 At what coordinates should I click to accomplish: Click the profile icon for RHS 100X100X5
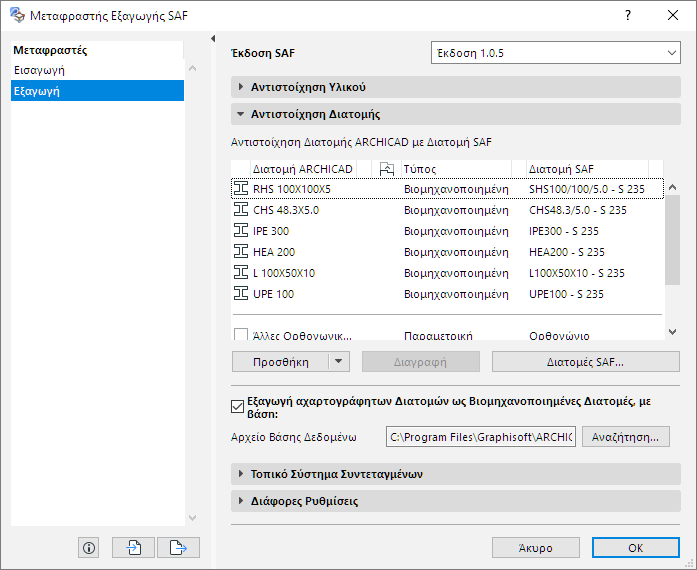click(x=240, y=188)
